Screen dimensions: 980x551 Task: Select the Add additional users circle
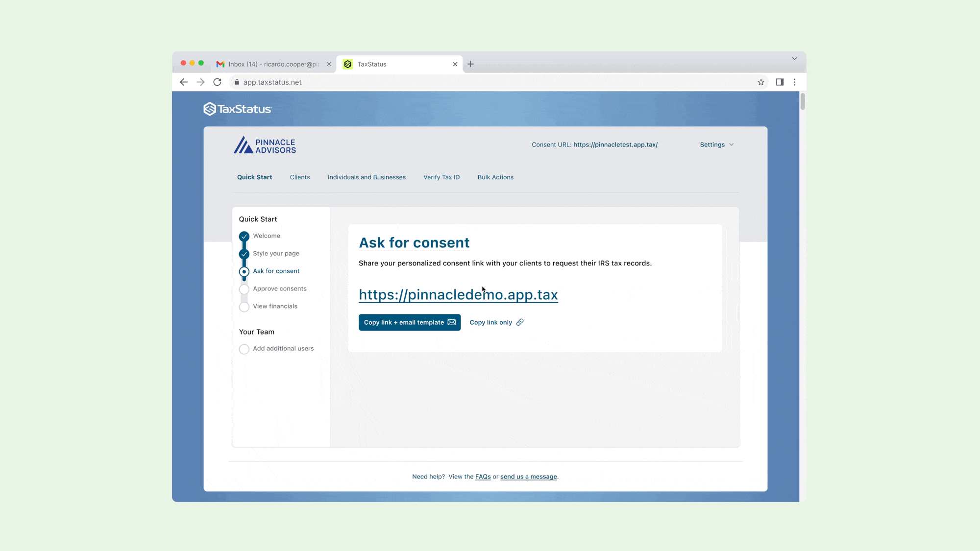coord(244,349)
